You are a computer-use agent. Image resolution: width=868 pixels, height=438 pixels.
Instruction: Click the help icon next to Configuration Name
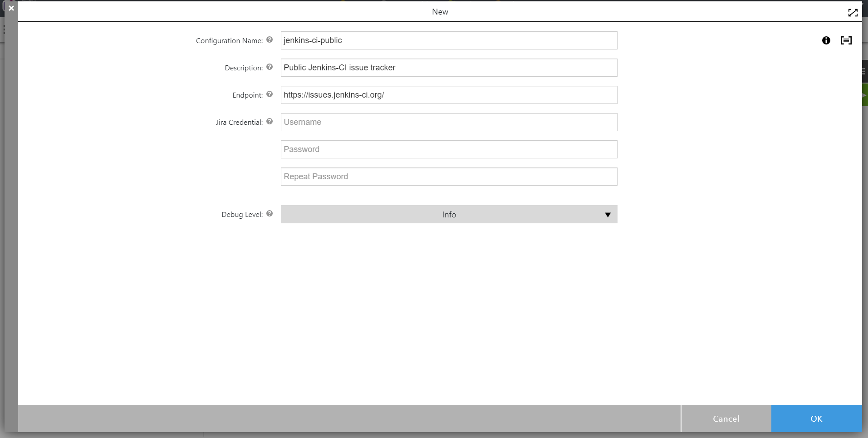270,40
